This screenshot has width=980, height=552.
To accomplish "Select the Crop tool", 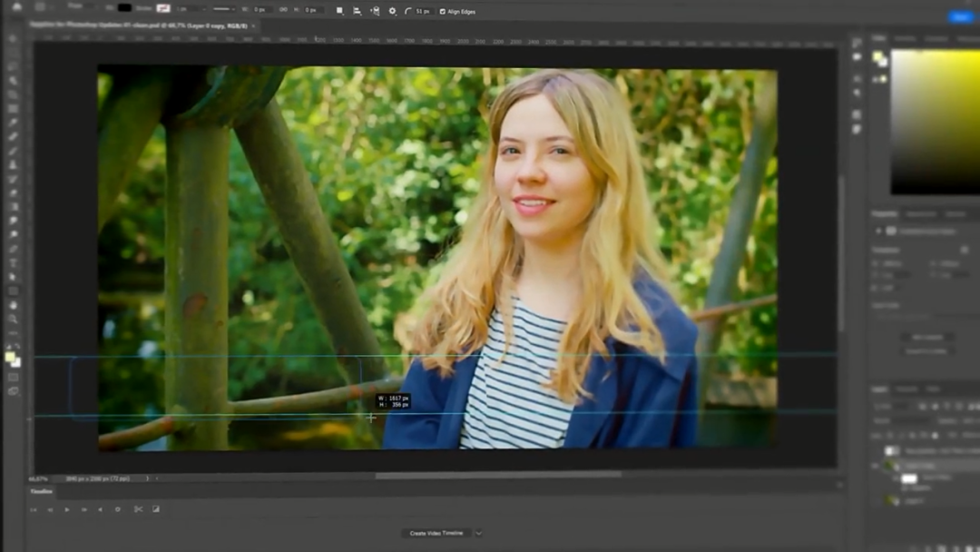I will point(13,95).
